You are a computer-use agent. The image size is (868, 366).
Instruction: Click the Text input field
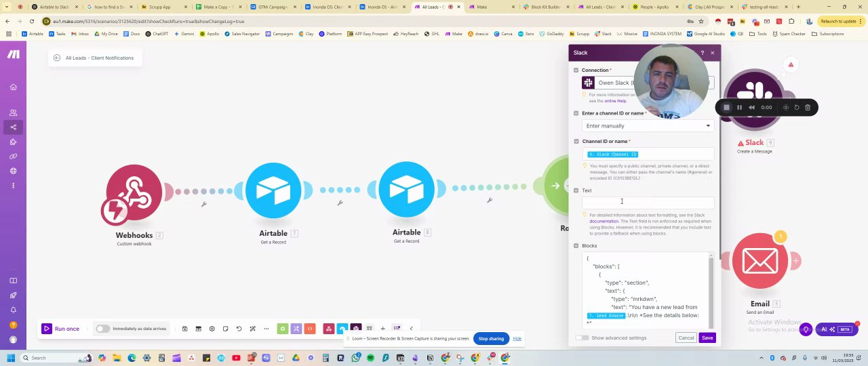pyautogui.click(x=648, y=202)
